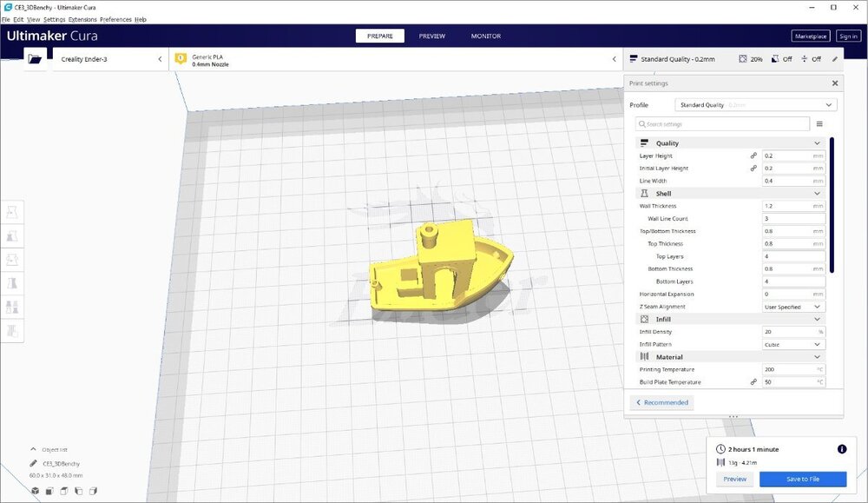The image size is (868, 503).
Task: Close the Print settings panel
Action: 835,83
